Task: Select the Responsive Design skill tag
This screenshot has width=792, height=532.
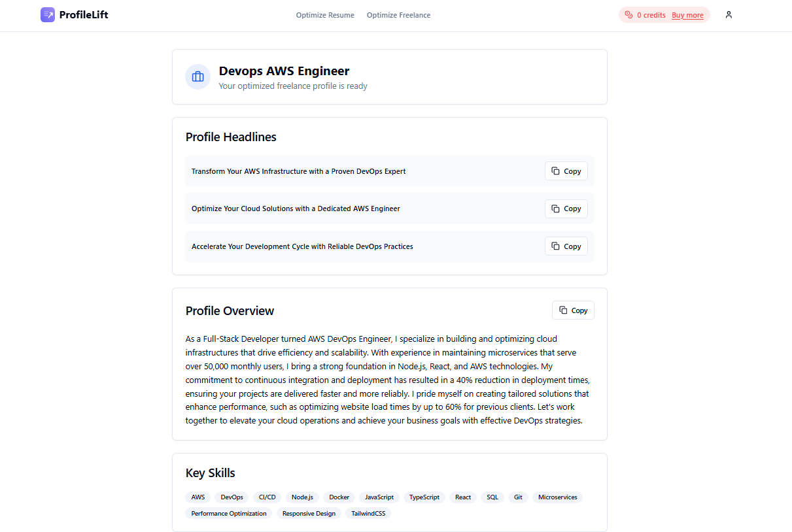Action: point(309,514)
